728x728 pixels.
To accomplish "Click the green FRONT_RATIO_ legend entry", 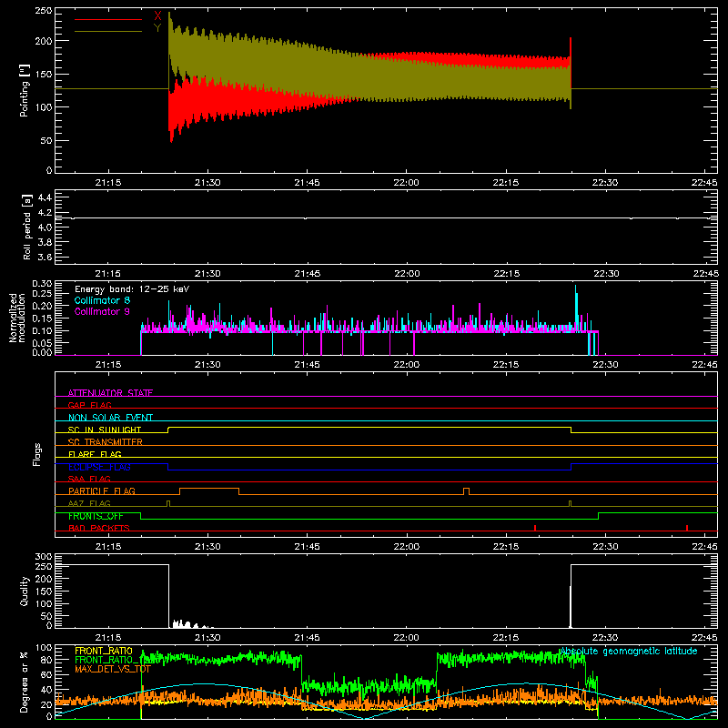I will coord(107,660).
